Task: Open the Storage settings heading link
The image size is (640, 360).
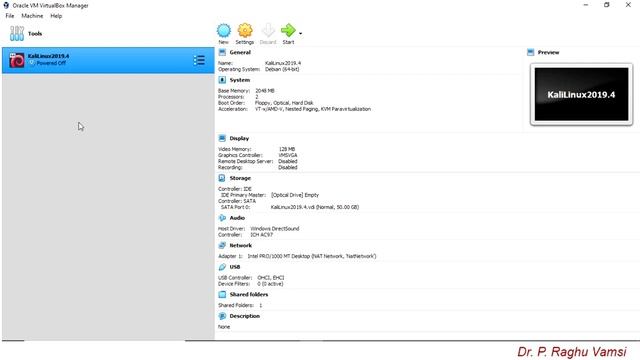Action: point(240,178)
